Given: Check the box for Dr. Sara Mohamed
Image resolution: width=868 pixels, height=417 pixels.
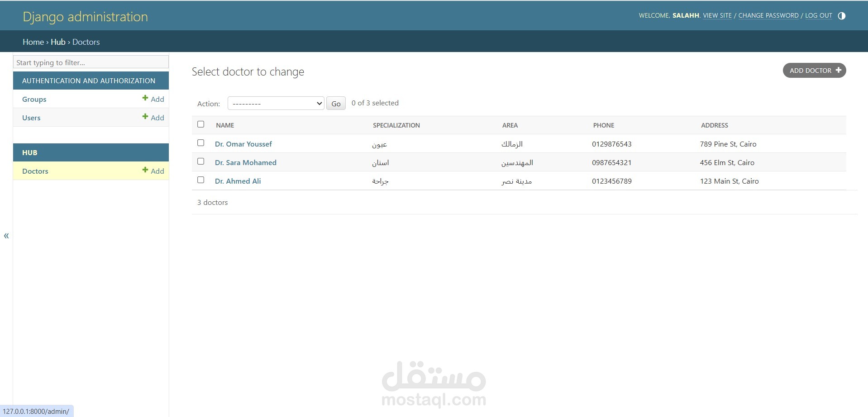Looking at the screenshot, I should [201, 161].
